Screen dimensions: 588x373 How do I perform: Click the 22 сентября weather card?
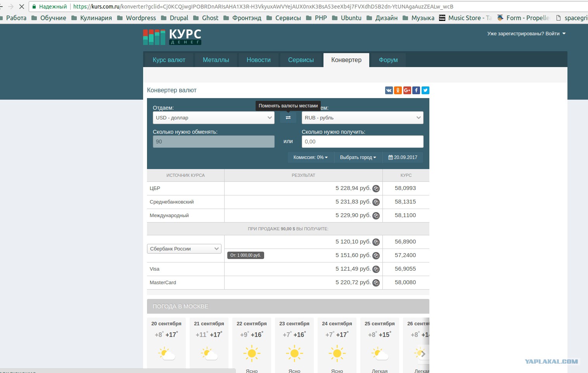tap(252, 345)
